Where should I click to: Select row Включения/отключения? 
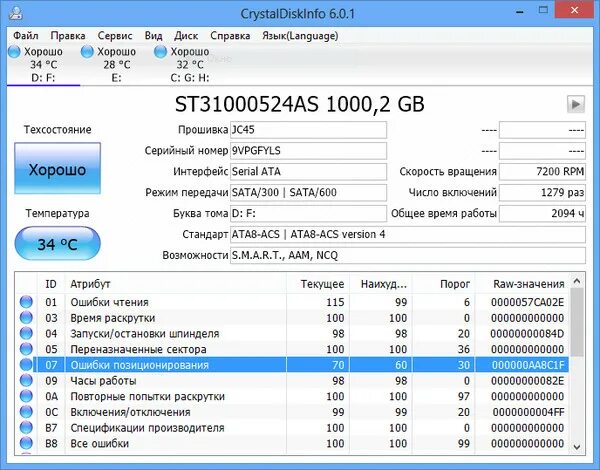point(293,412)
